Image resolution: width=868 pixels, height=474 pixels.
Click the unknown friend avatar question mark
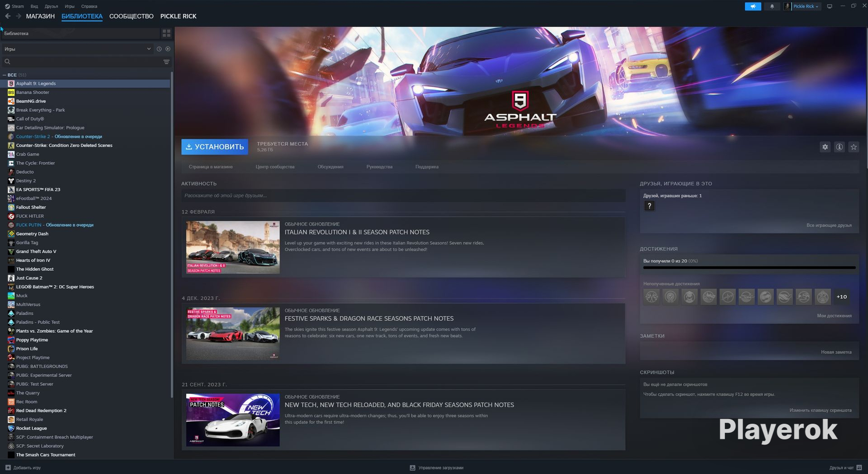pos(649,206)
